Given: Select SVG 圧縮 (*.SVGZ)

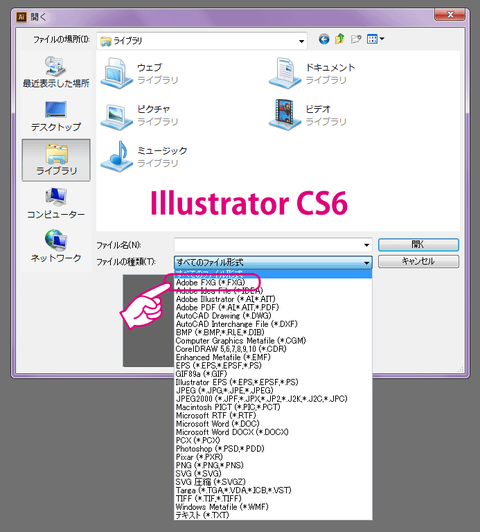Looking at the screenshot, I should click(273, 482).
